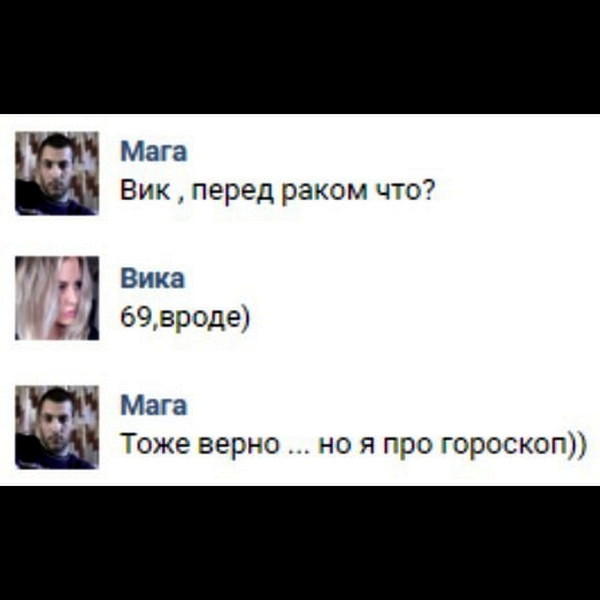Select the message 'Тоже верно ... но я про гороскоп))'
This screenshot has width=600, height=600.
tap(353, 445)
